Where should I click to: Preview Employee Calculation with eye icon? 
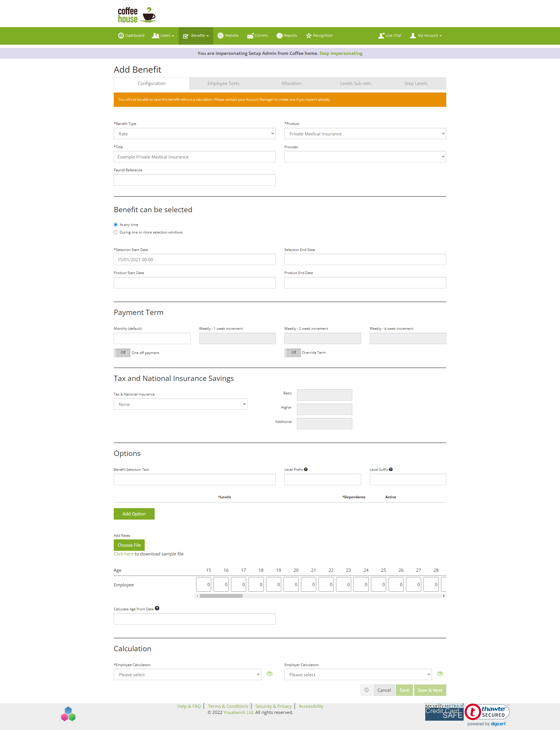point(270,674)
